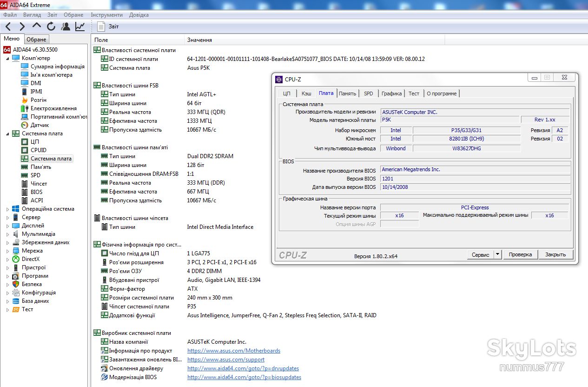Viewport: 588px width, 387px height.
Task: Expand the Дисплей tree node
Action: (x=7, y=226)
